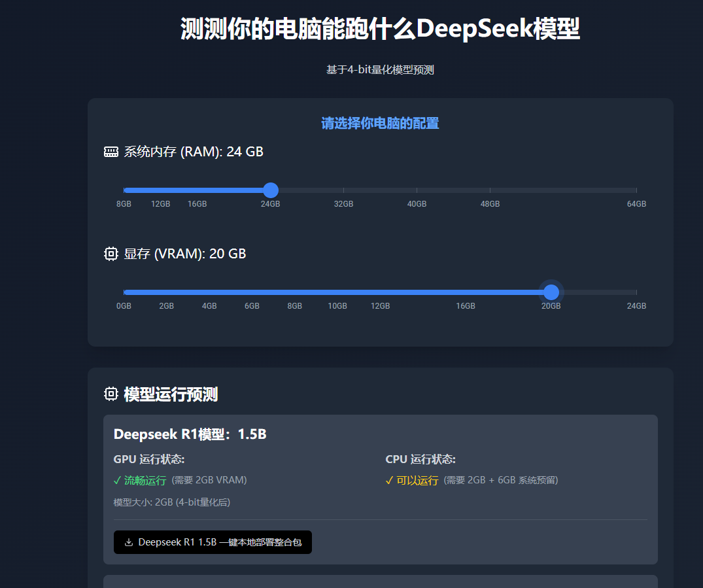Click the 模型运行预测 section heading
The height and width of the screenshot is (588, 703).
(171, 394)
